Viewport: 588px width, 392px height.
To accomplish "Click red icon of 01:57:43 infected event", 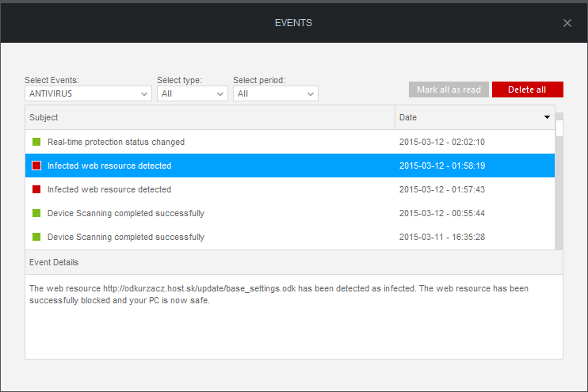I will coord(36,189).
